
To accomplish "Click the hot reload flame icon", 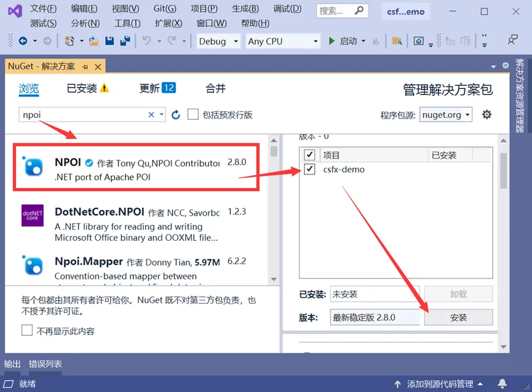I will 376,41.
